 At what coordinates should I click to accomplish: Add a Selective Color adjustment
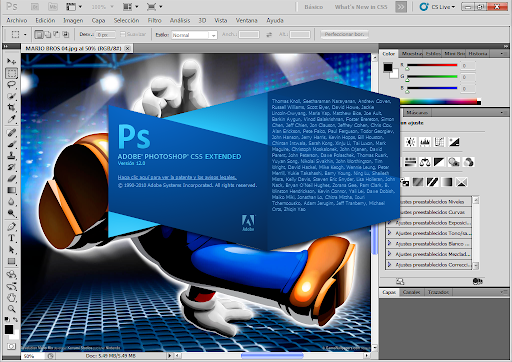pos(462,182)
